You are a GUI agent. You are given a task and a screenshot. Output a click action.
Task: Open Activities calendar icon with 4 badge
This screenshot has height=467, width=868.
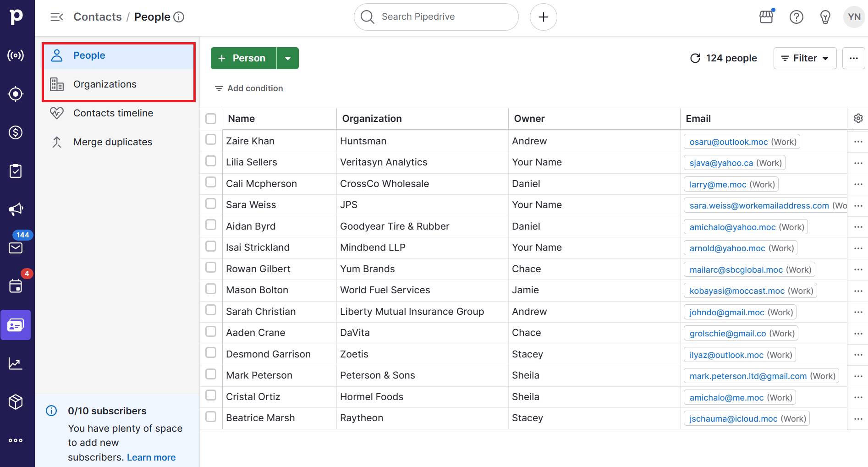pyautogui.click(x=16, y=286)
